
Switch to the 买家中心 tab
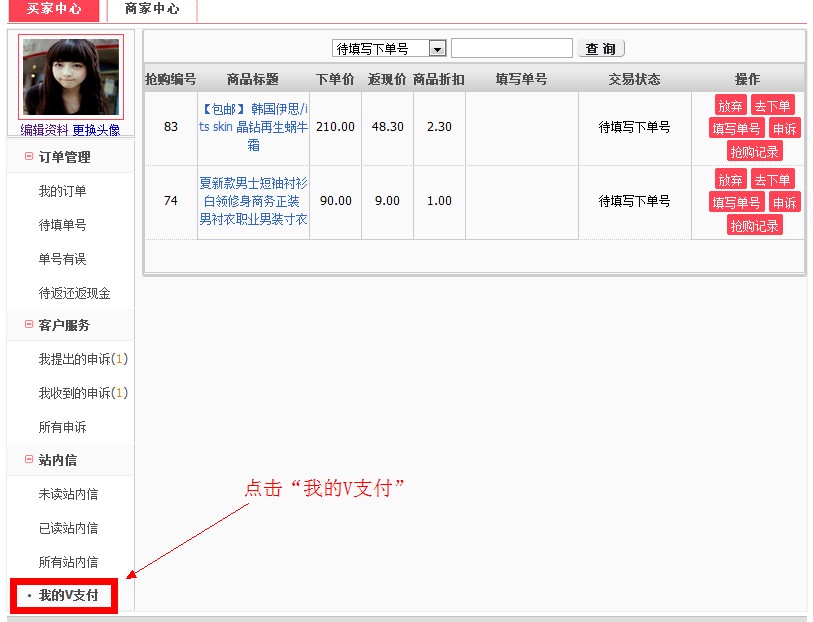click(54, 9)
